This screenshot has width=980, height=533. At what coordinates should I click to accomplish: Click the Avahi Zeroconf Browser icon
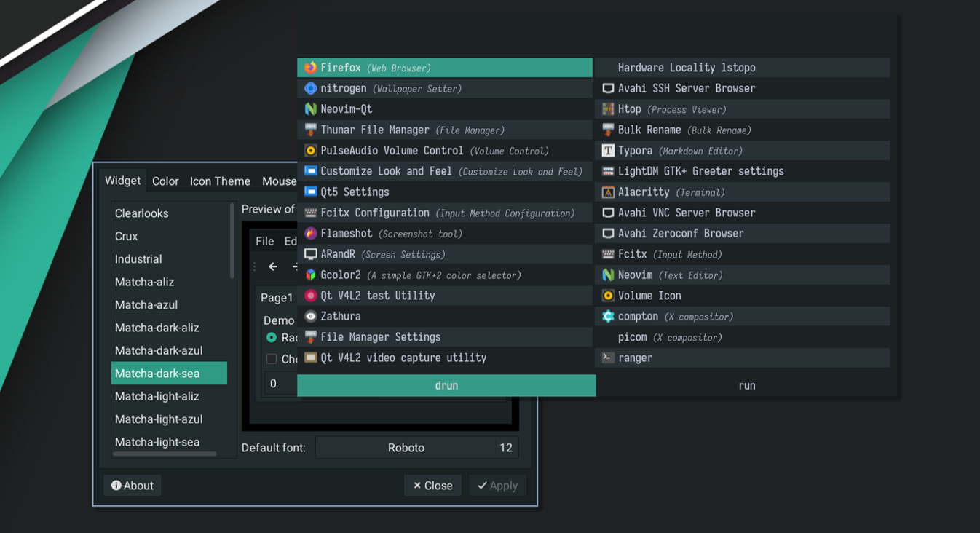click(x=608, y=234)
